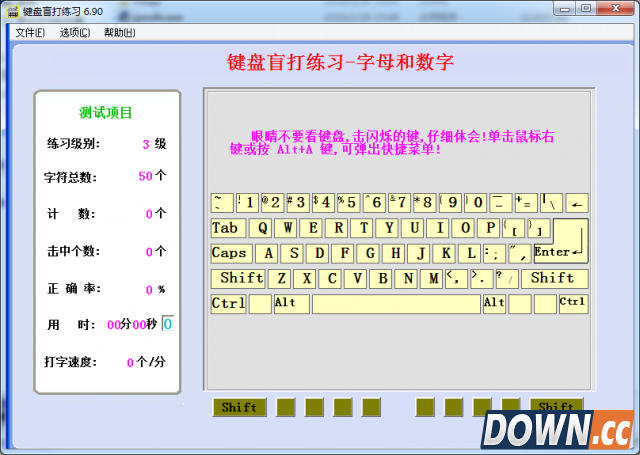Click the C key
The image size is (640, 455).
pos(330,278)
